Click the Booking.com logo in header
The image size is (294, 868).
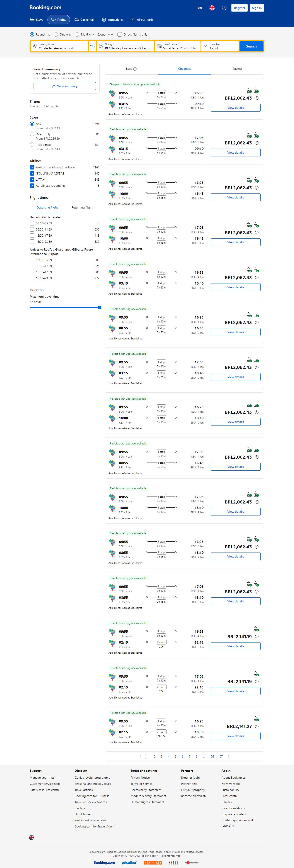pyautogui.click(x=46, y=7)
